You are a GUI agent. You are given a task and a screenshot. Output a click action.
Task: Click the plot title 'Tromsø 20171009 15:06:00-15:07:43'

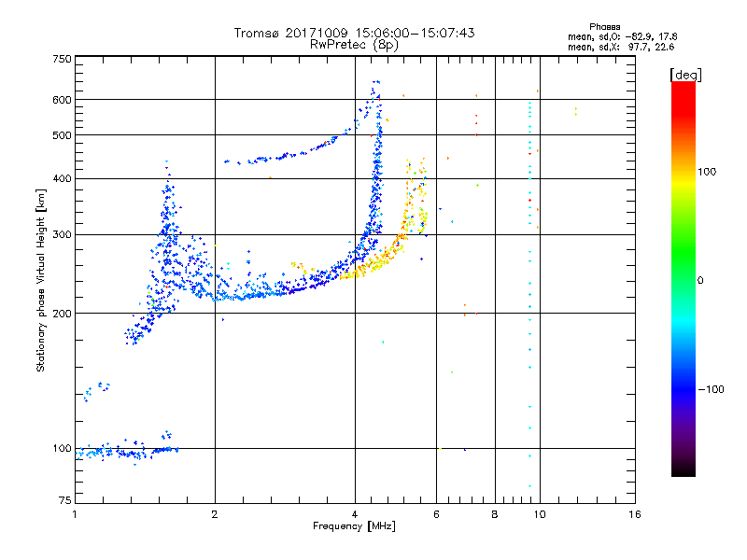point(354,33)
